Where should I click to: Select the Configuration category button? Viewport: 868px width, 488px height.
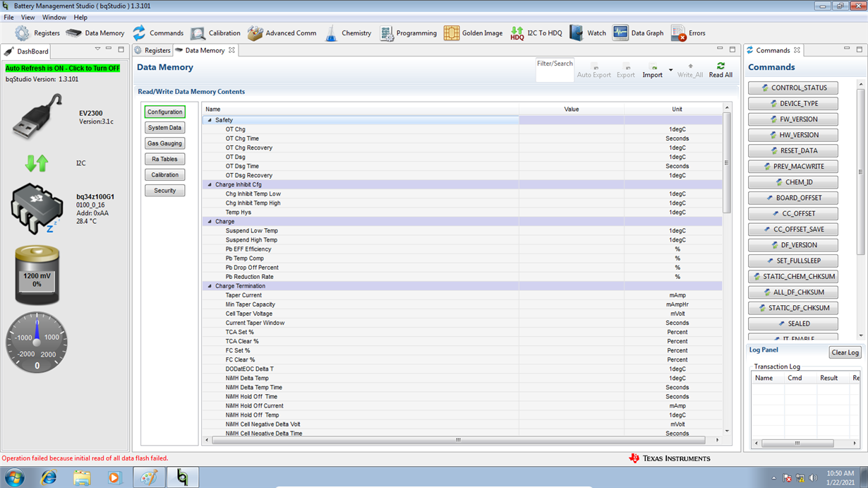coord(165,112)
